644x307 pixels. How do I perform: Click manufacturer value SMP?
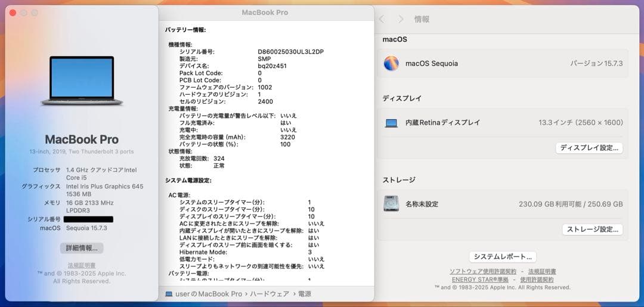tap(265, 58)
